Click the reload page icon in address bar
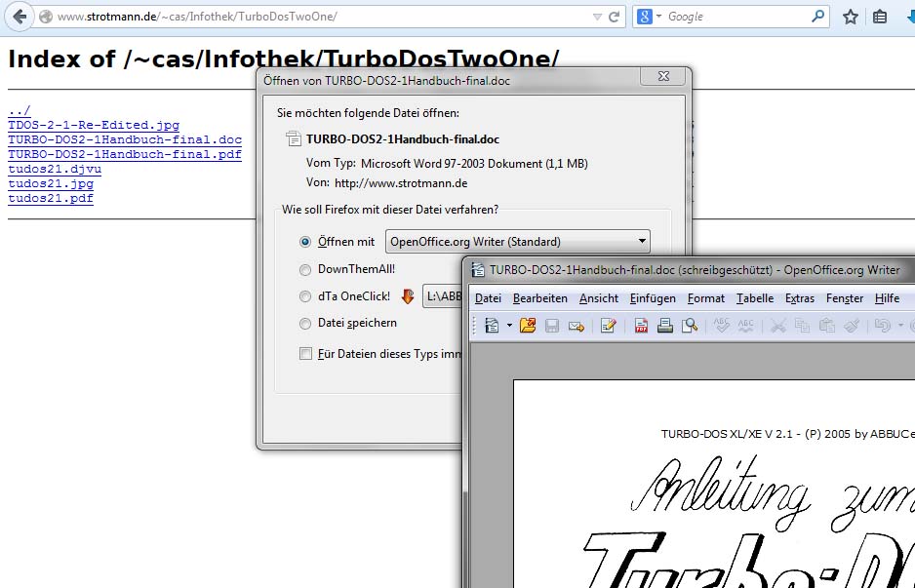The width and height of the screenshot is (915, 588). (x=614, y=17)
